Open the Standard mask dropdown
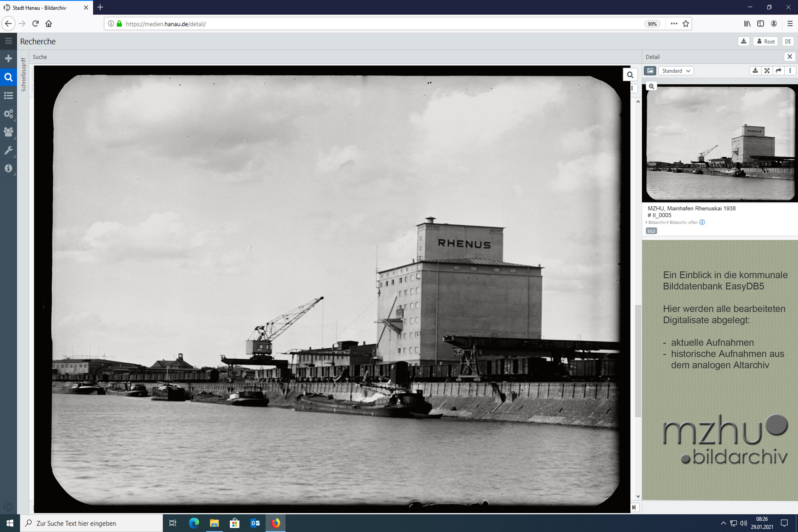Screen dimensions: 798x532 point(675,70)
